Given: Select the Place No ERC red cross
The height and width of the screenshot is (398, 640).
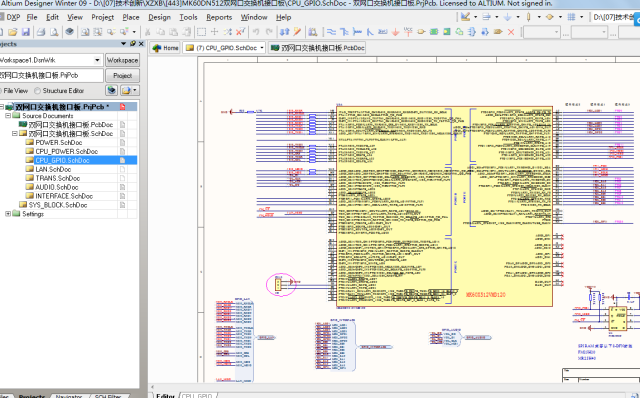Looking at the screenshot, I should coord(511,32).
